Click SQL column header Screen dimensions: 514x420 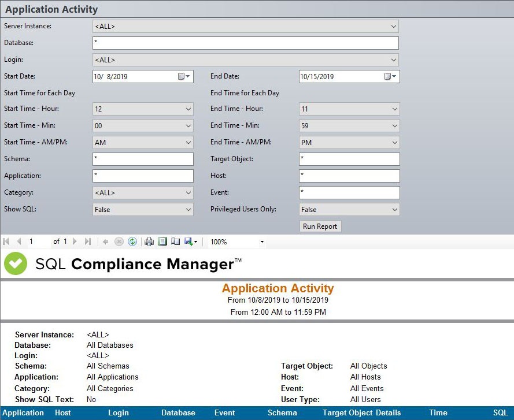500,413
